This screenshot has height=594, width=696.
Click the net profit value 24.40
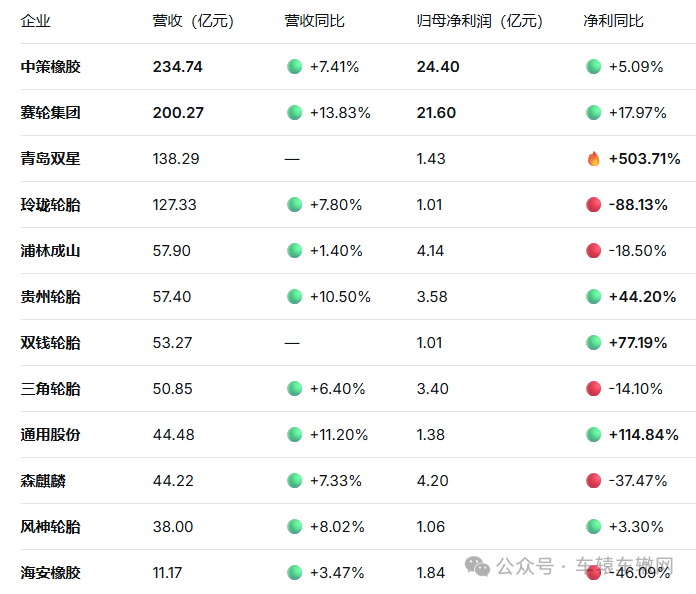tap(438, 67)
